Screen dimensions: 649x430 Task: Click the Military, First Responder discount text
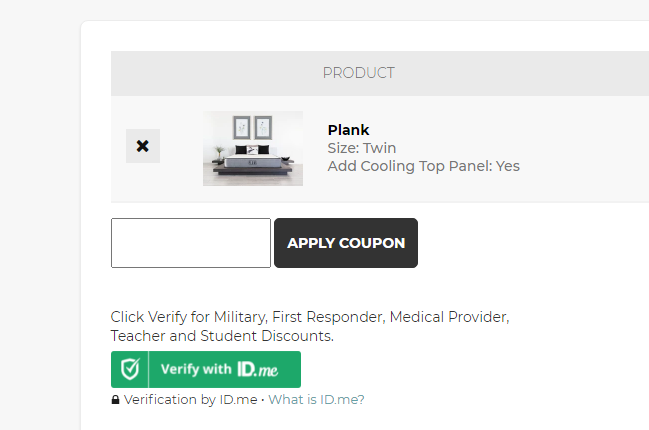pyautogui.click(x=310, y=317)
